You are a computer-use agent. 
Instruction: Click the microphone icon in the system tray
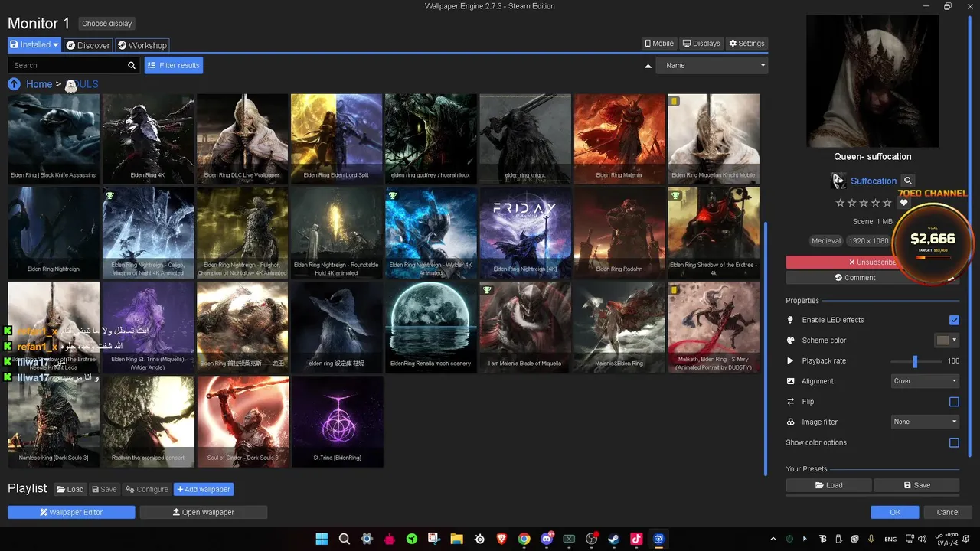tap(872, 539)
